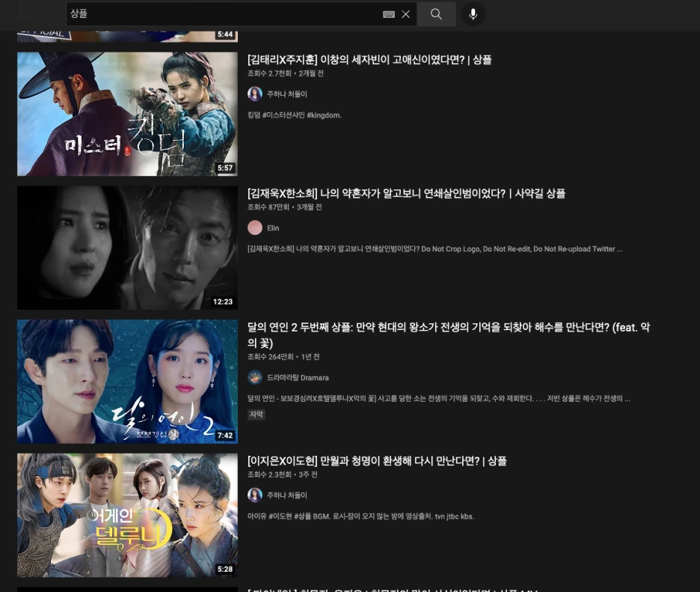Click description 아이유 #이도현 #상플 BGM
Viewport: 700px width, 592px height.
coord(360,516)
